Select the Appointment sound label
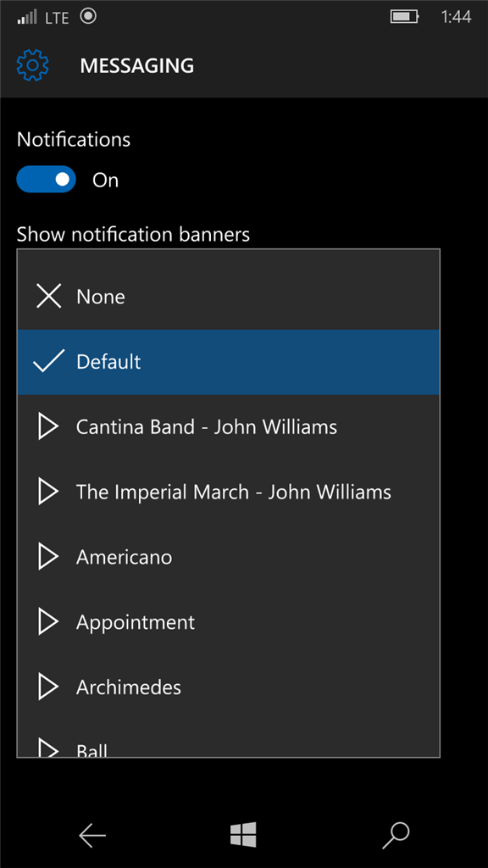The height and width of the screenshot is (868, 488). pyautogui.click(x=136, y=623)
